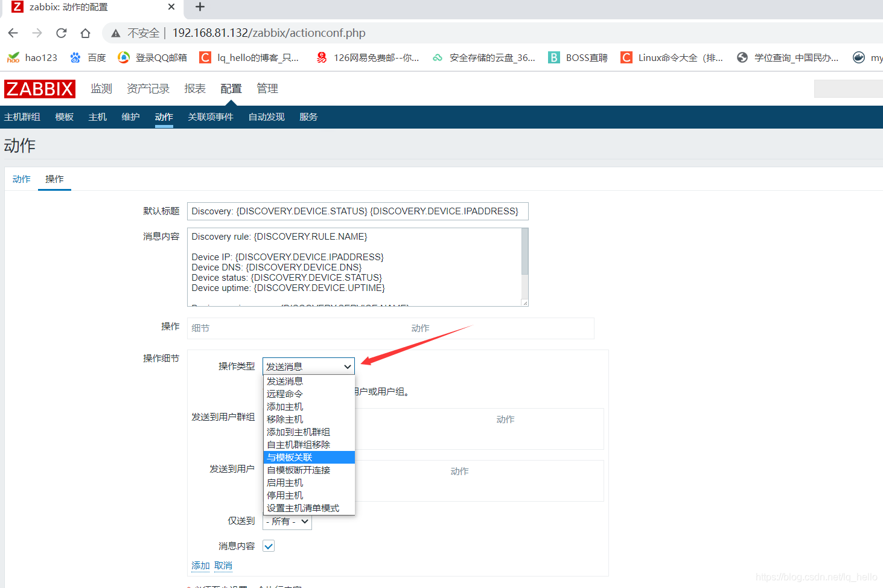Go to 动作 submenu
The image size is (883, 588).
[164, 117]
